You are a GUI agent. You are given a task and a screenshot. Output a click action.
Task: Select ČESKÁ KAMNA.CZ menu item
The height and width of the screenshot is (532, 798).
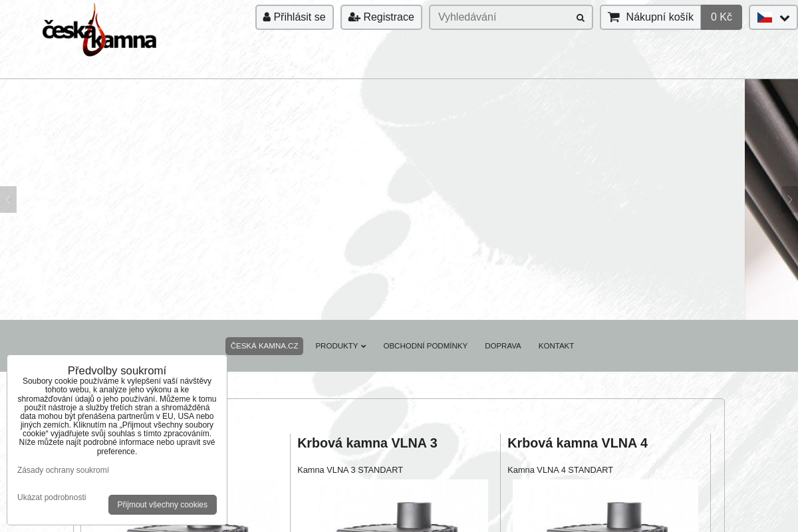[x=264, y=346]
